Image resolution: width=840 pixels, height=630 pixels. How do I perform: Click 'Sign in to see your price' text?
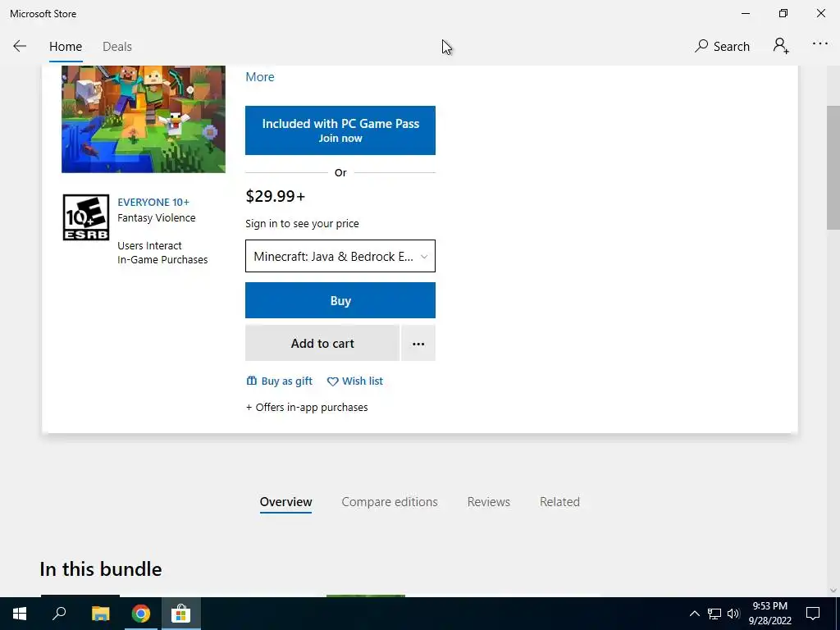pos(302,223)
